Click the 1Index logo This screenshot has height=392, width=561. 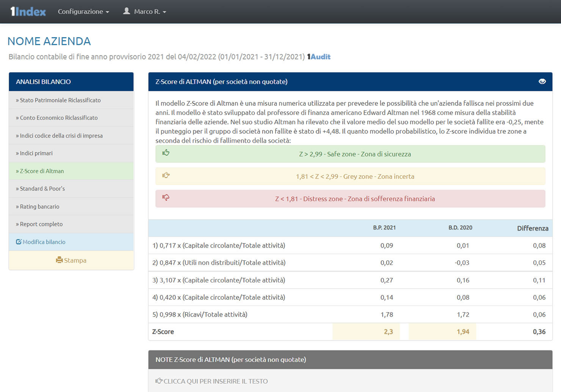(28, 12)
